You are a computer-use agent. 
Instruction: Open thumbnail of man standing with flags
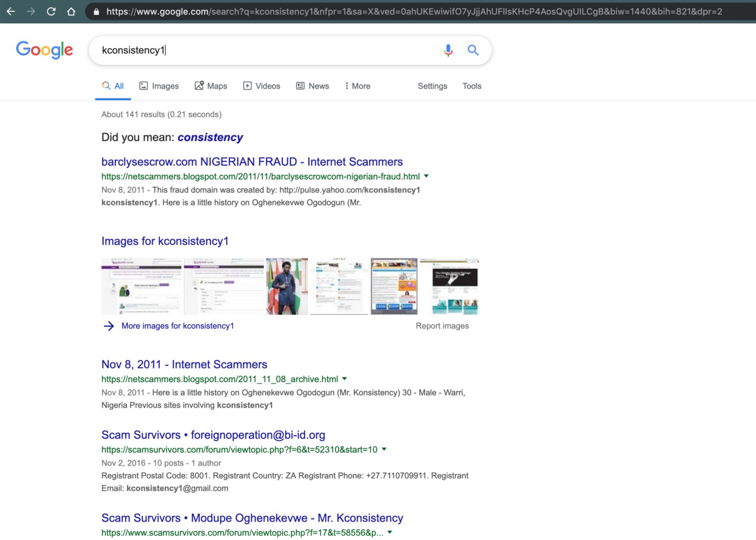(287, 286)
